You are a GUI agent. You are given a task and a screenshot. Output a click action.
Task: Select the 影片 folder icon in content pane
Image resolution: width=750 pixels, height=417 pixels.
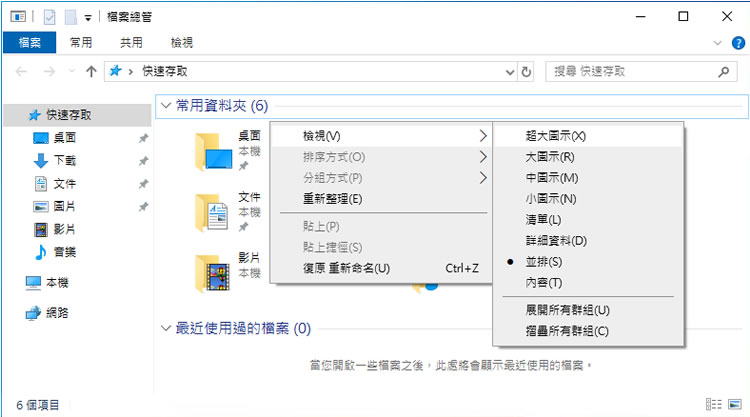coord(212,273)
